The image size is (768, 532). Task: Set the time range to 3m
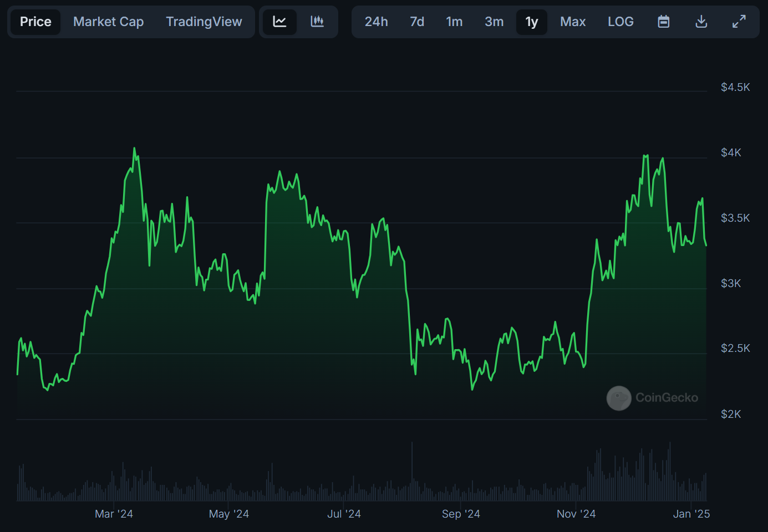494,22
